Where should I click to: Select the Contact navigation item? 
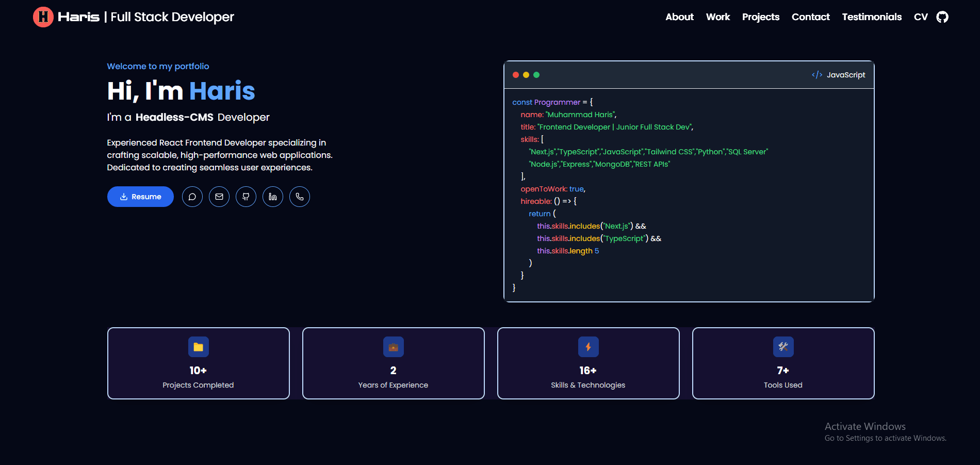810,17
